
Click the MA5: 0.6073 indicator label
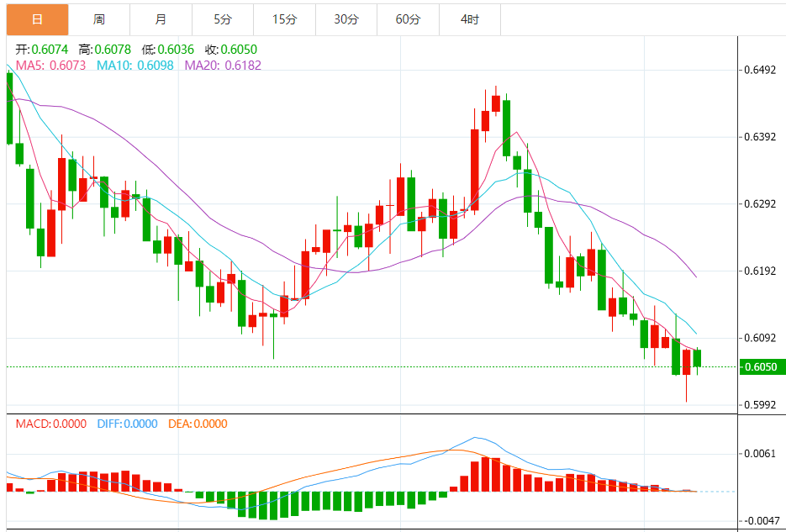(x=50, y=65)
